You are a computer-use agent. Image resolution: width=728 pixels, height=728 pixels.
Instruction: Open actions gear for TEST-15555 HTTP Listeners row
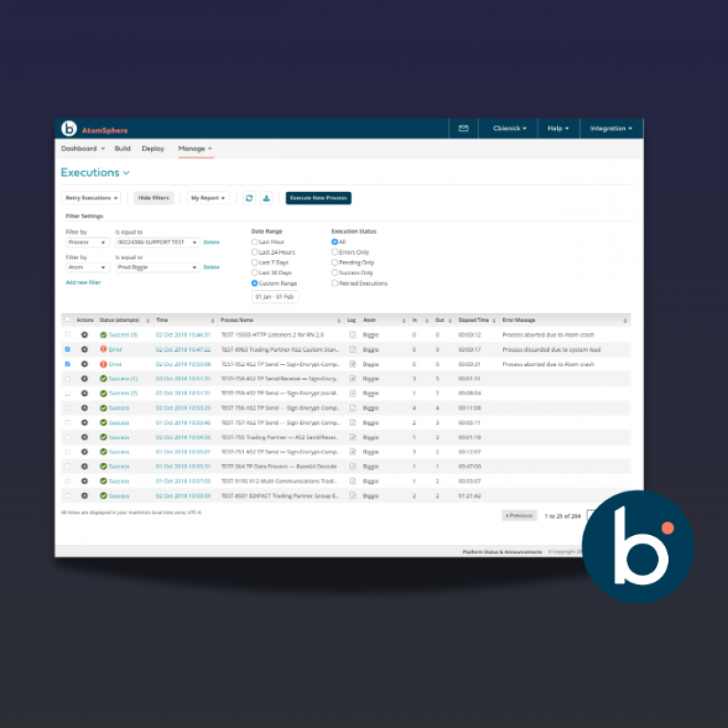pyautogui.click(x=85, y=335)
